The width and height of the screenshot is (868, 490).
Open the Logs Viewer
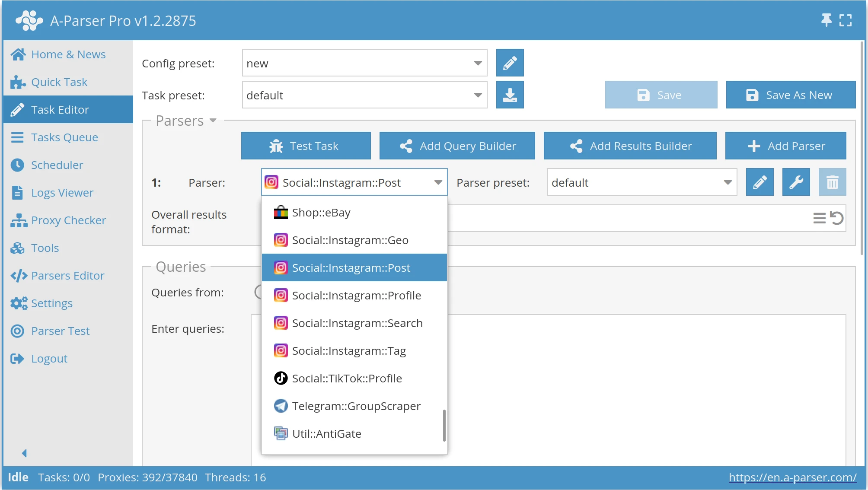pyautogui.click(x=62, y=192)
